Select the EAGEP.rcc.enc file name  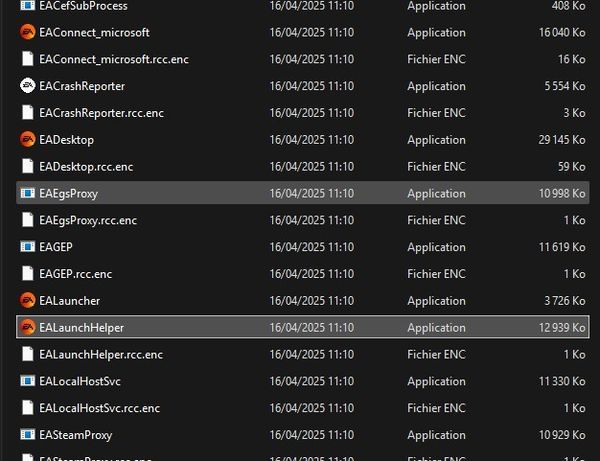75,273
